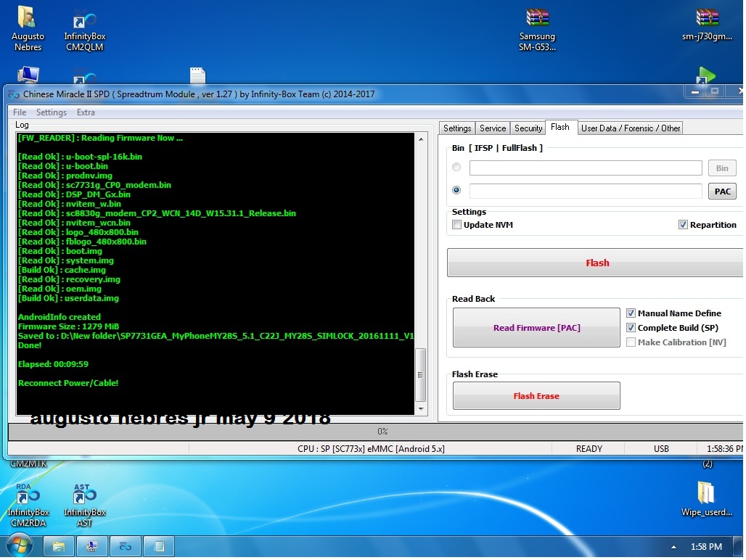Open sm-j730gm archive icon on desktop
This screenshot has width=746, height=560.
coord(707,25)
